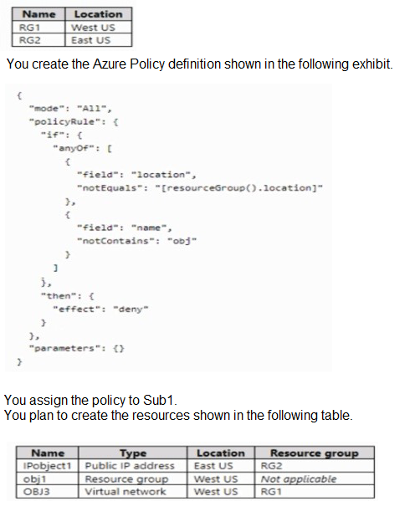
Task: Click the Name header in the top table
Action: click(38, 14)
